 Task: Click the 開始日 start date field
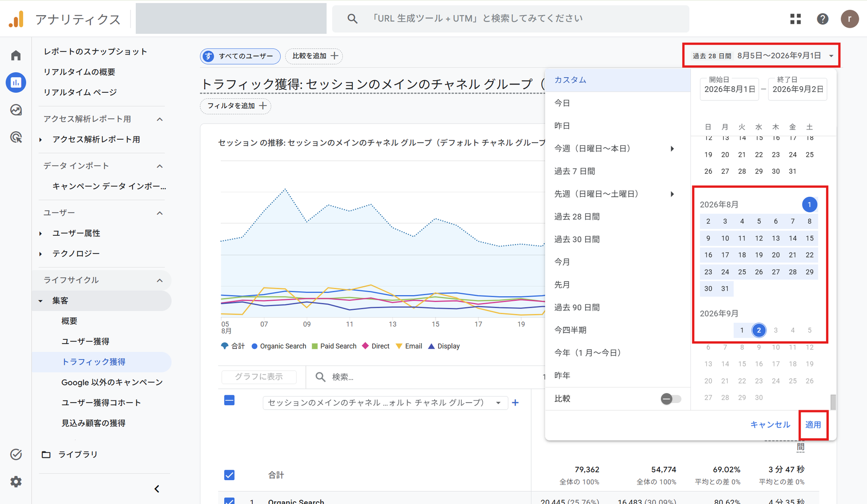tap(729, 89)
